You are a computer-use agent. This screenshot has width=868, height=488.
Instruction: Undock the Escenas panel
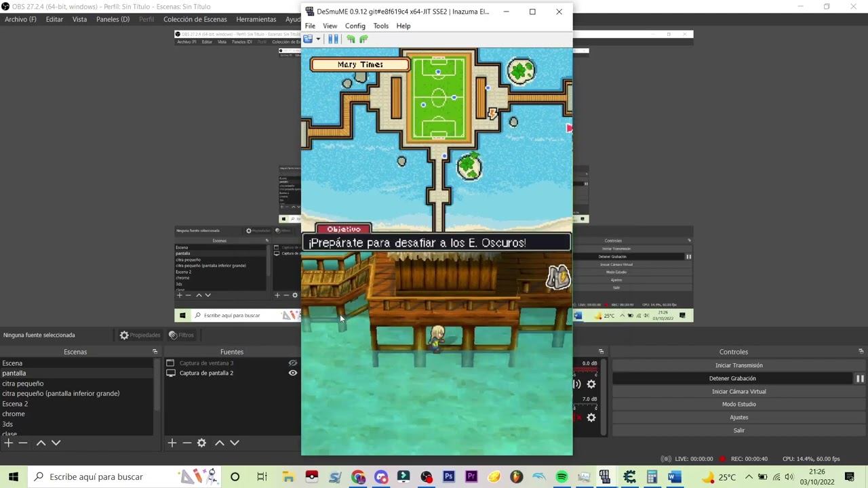point(155,352)
